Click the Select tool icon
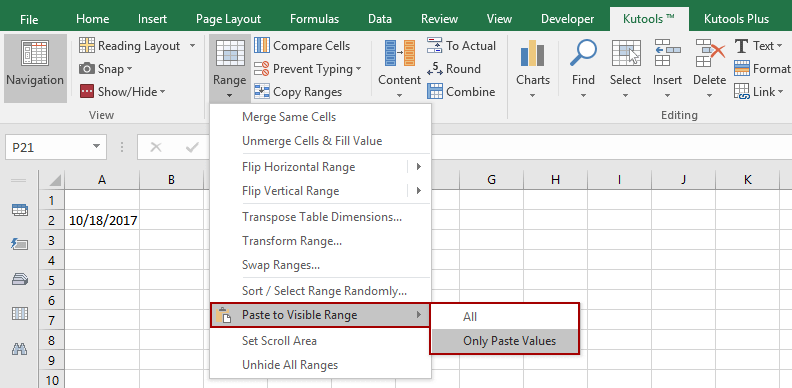The image size is (792, 388). click(626, 54)
